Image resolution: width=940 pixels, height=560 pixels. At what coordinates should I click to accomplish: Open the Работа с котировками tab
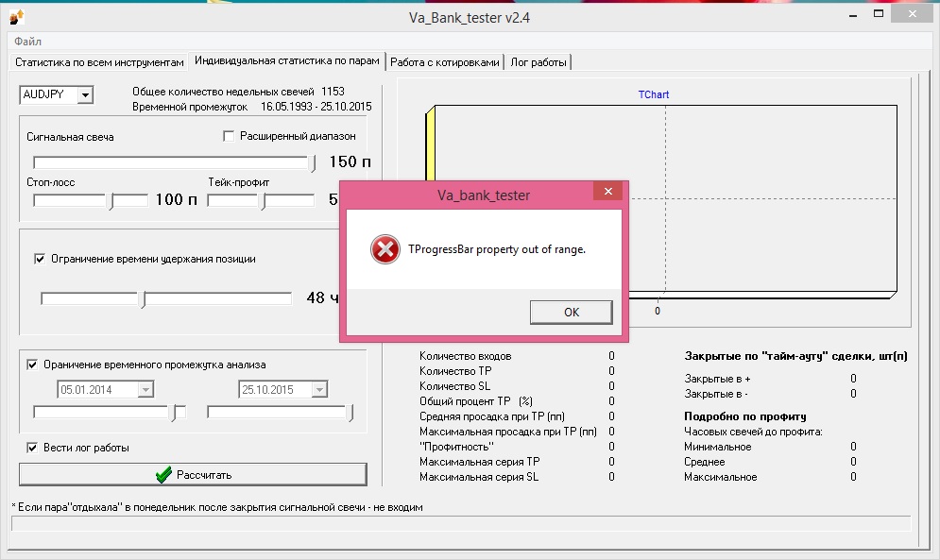[x=444, y=62]
